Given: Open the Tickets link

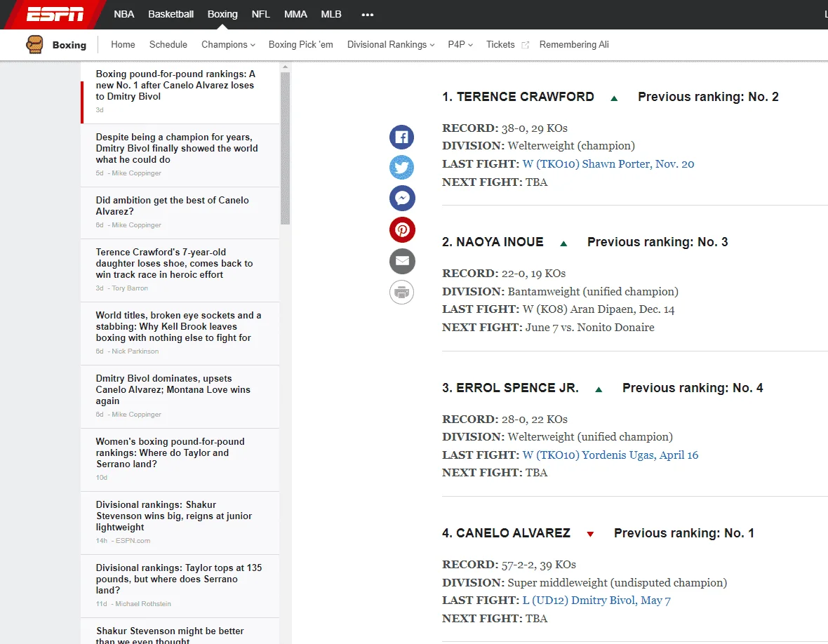Looking at the screenshot, I should coord(500,45).
